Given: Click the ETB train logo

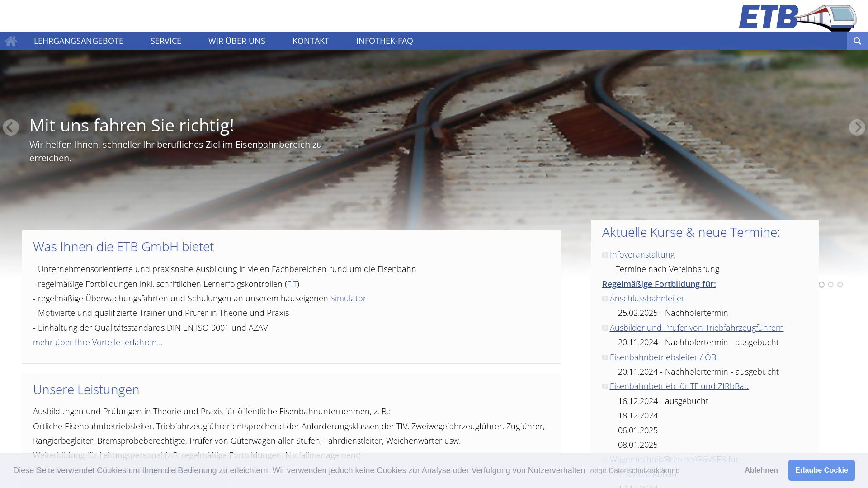Looking at the screenshot, I should tap(797, 17).
